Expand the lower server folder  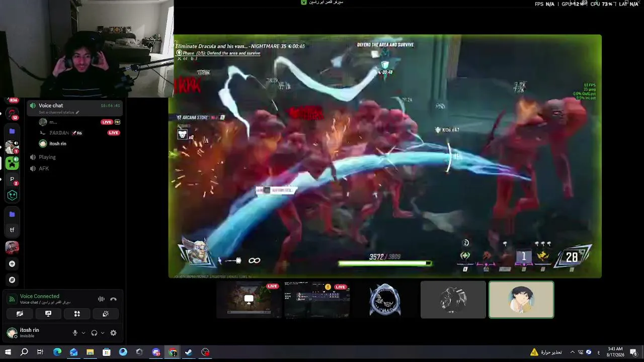click(x=12, y=214)
